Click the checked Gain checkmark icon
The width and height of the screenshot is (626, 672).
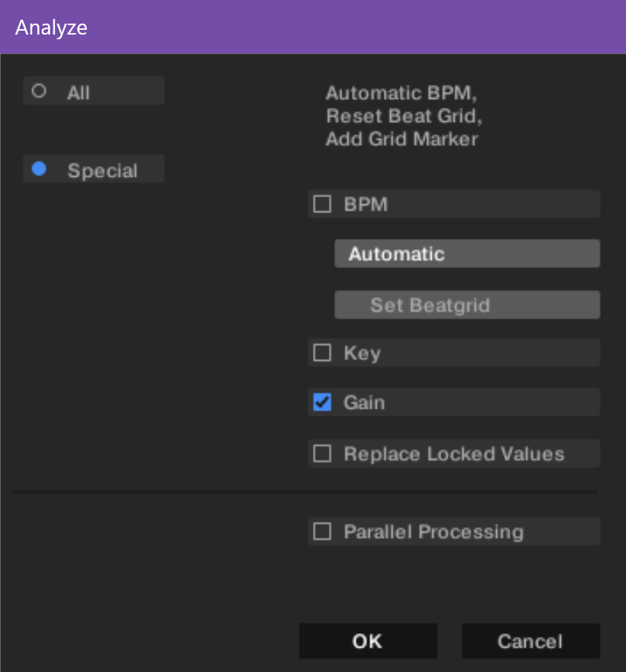pos(322,402)
